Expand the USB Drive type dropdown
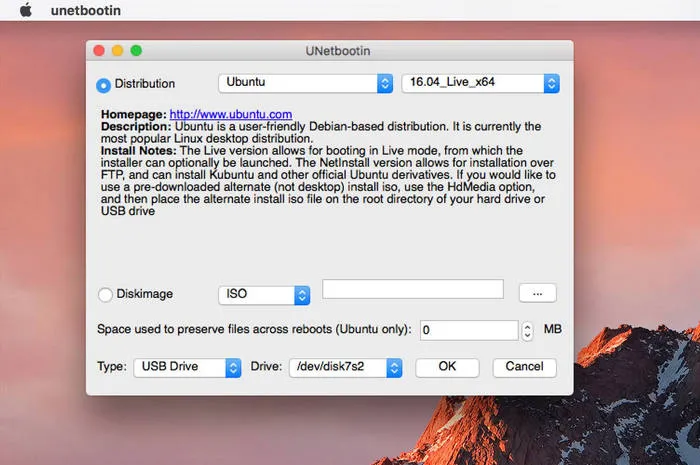 (x=187, y=367)
